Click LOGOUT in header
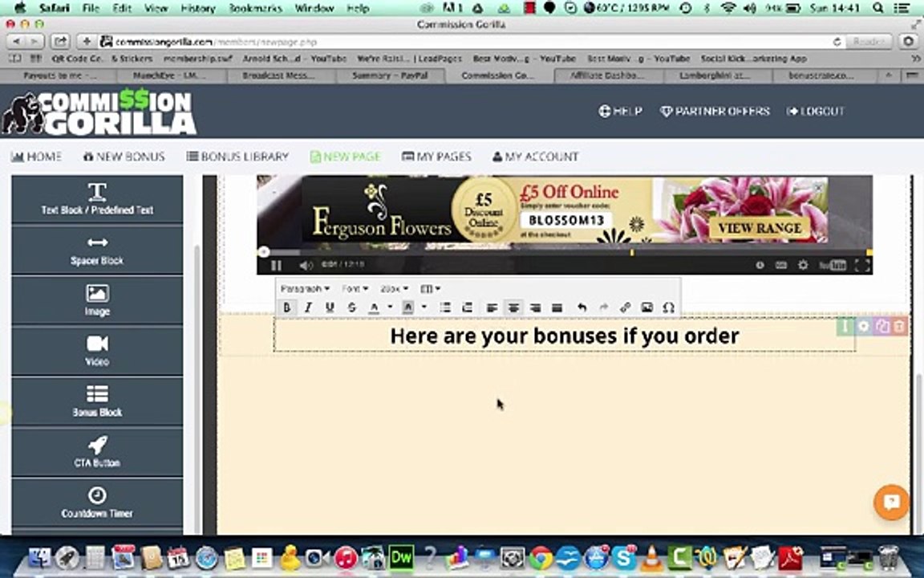This screenshot has height=578, width=924. click(x=816, y=111)
